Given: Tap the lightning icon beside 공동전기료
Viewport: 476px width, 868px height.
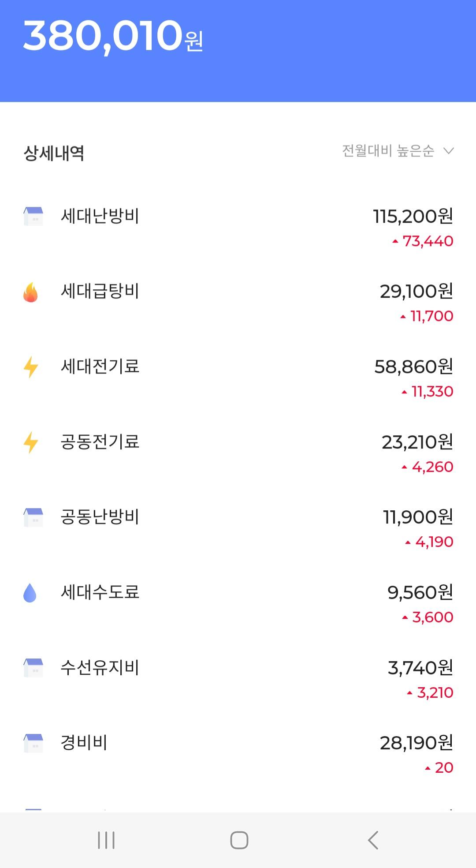Looking at the screenshot, I should (x=31, y=442).
